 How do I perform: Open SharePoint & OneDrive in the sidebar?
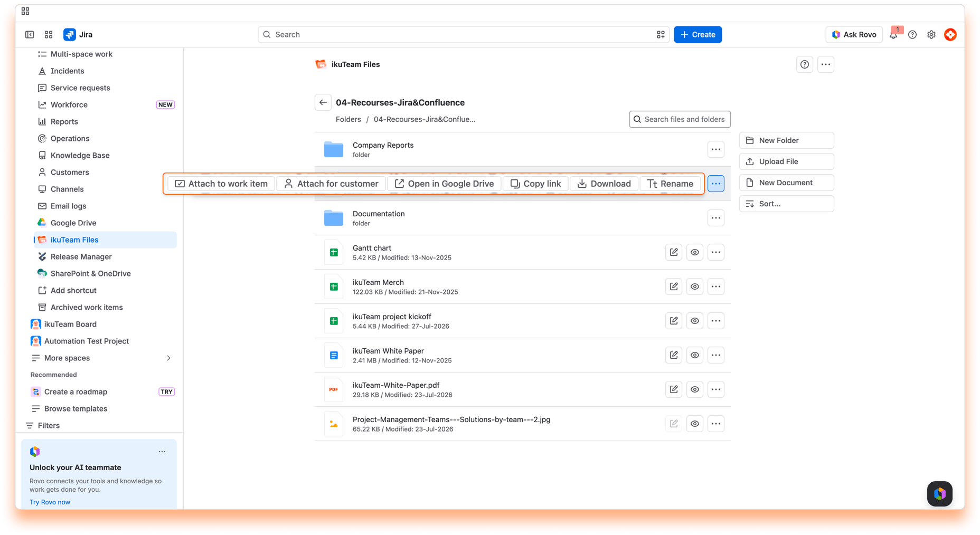tap(105, 273)
